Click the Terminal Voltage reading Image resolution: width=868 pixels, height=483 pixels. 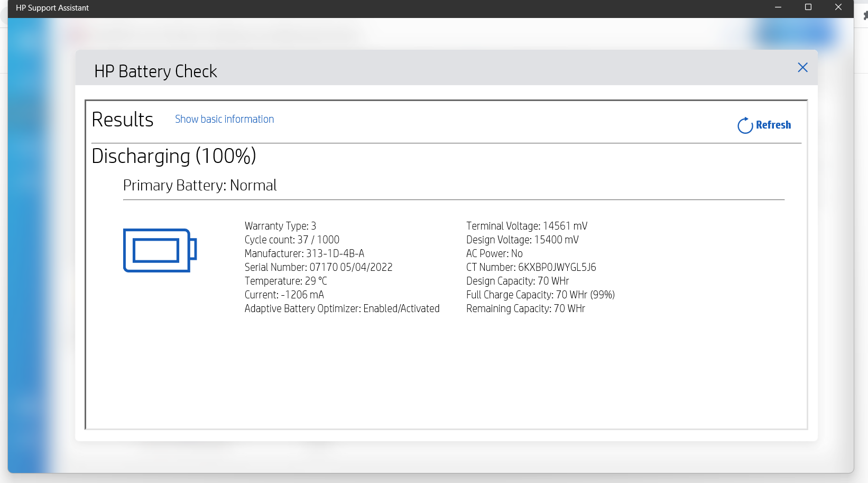(x=527, y=226)
